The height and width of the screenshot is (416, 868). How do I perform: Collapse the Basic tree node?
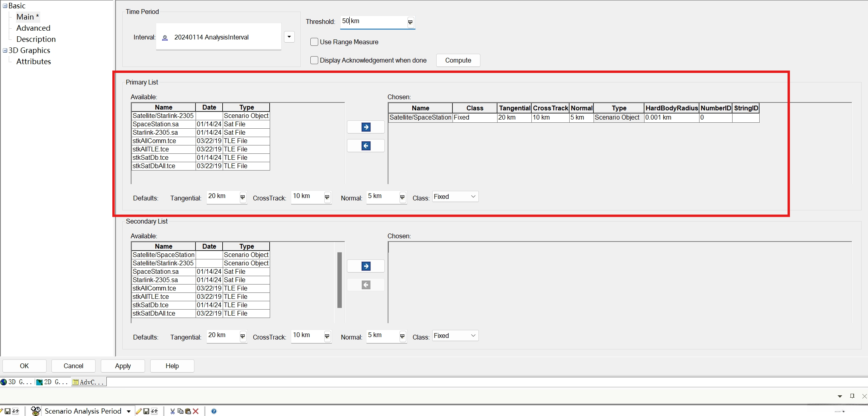[5, 6]
